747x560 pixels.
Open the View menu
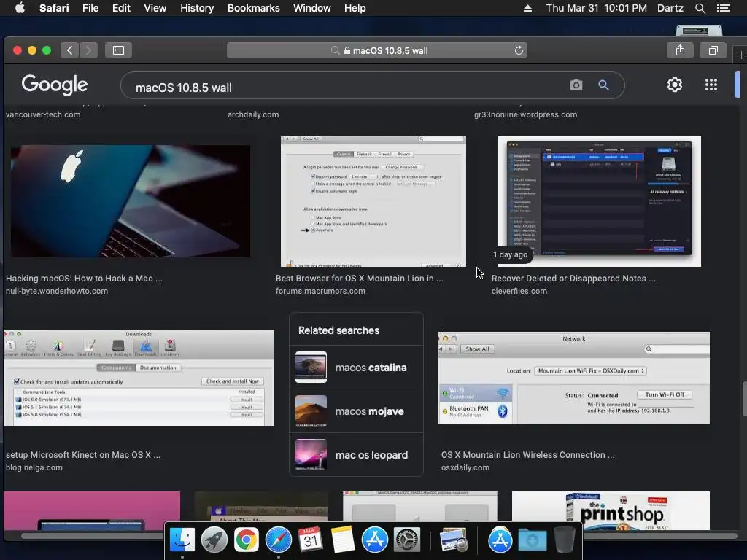(x=155, y=8)
